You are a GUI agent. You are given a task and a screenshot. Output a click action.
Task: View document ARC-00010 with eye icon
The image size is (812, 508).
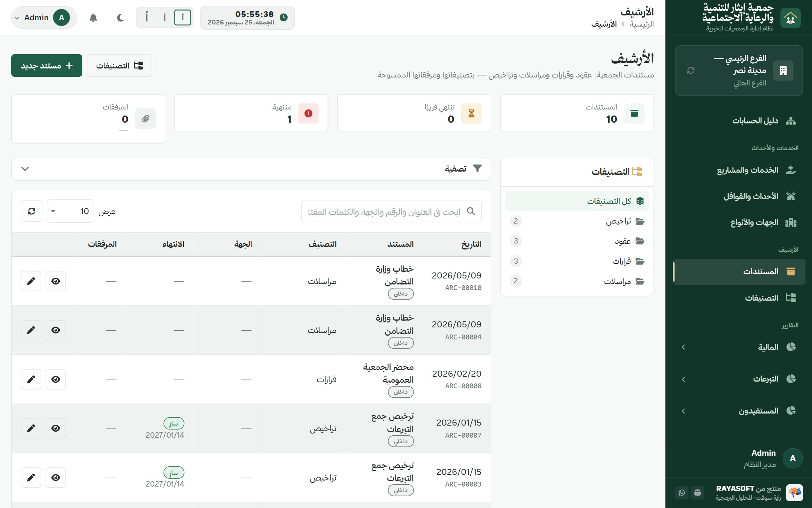(x=56, y=281)
